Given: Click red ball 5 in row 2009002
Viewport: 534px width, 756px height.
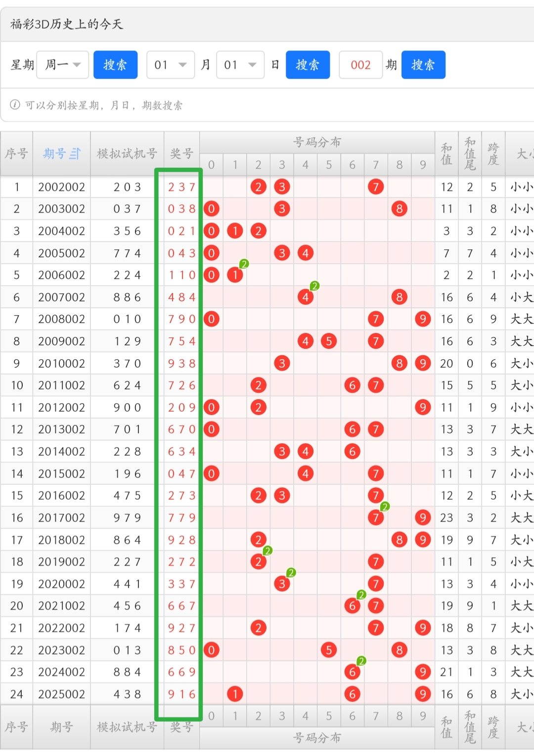Looking at the screenshot, I should coord(329,341).
